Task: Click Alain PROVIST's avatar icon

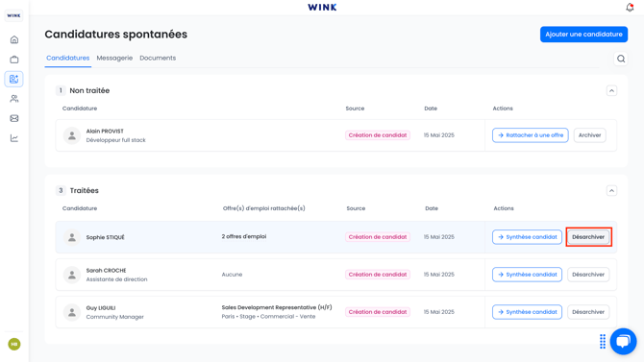Action: [72, 135]
